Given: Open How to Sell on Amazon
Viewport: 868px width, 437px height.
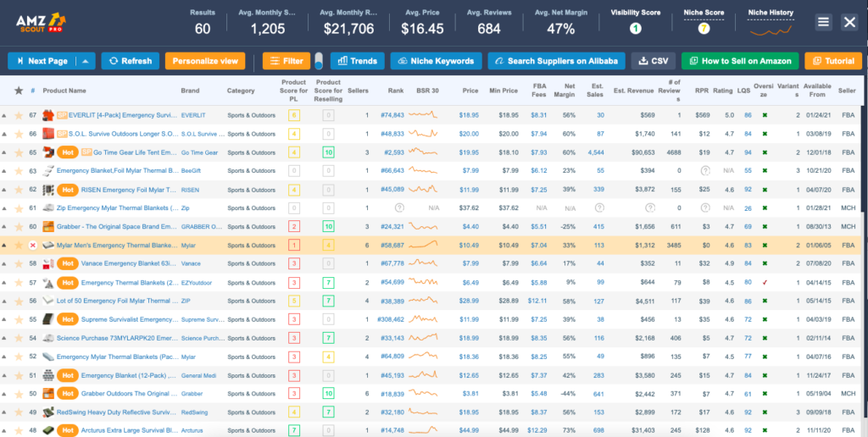Looking at the screenshot, I should [x=740, y=61].
